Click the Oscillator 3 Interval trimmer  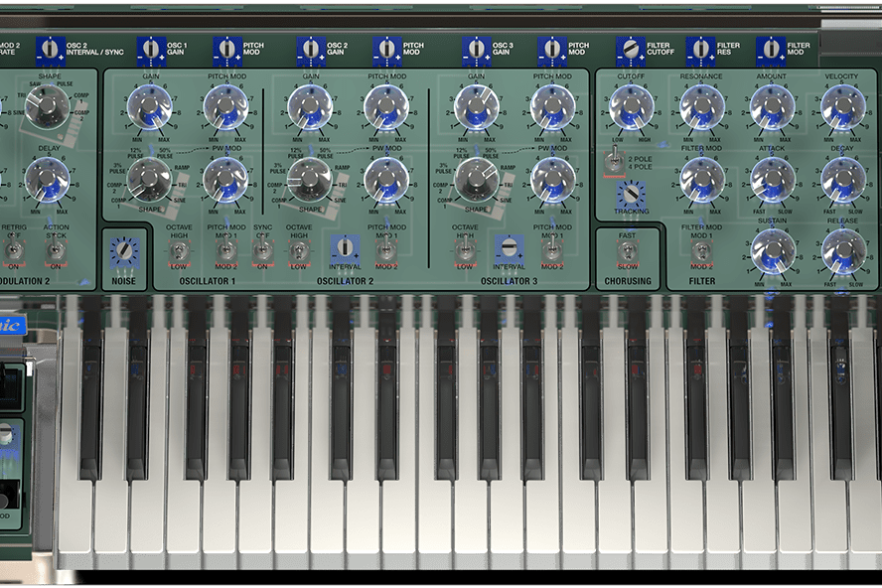coord(510,248)
